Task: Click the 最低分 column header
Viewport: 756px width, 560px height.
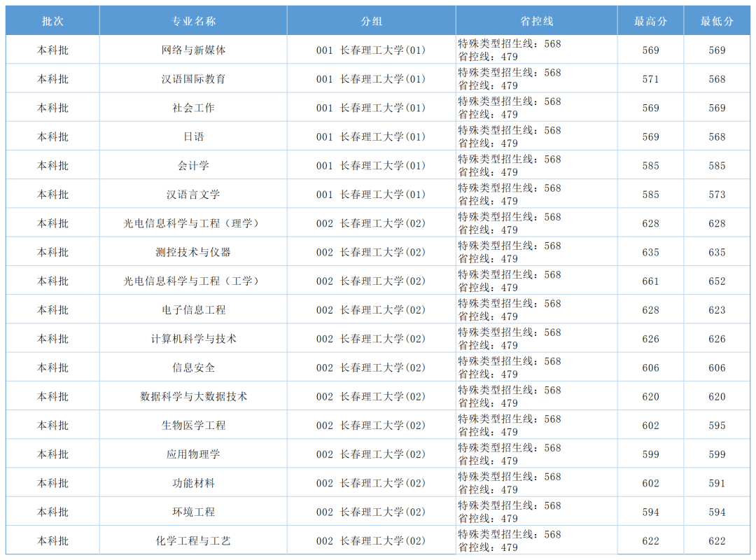Action: (717, 21)
